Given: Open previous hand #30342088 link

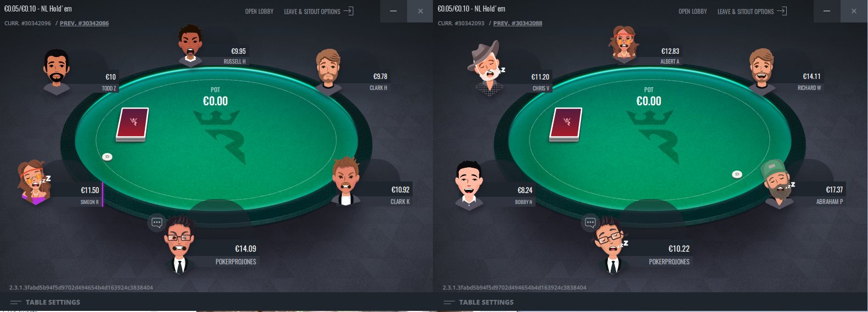Looking at the screenshot, I should [x=517, y=24].
